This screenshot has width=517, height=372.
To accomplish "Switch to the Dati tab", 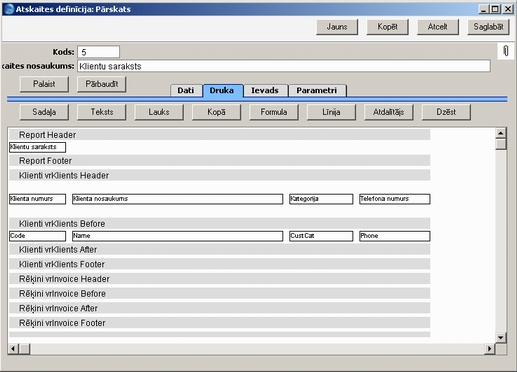I will [x=186, y=90].
